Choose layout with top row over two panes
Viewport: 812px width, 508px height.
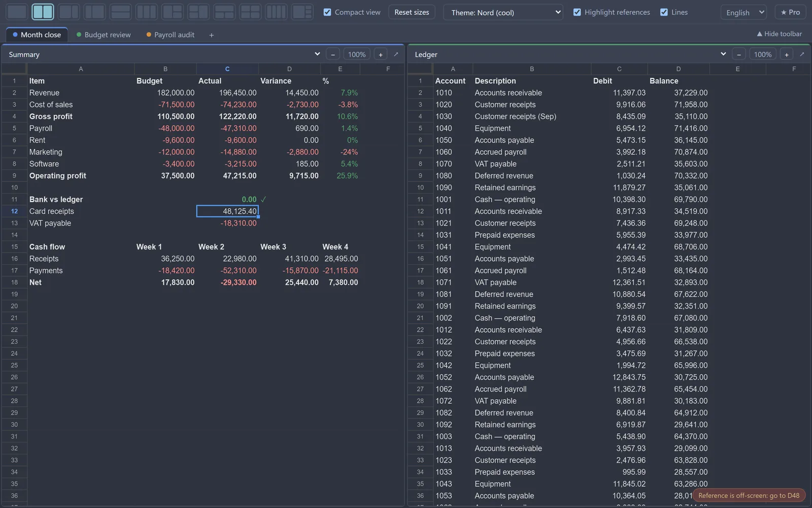[224, 11]
